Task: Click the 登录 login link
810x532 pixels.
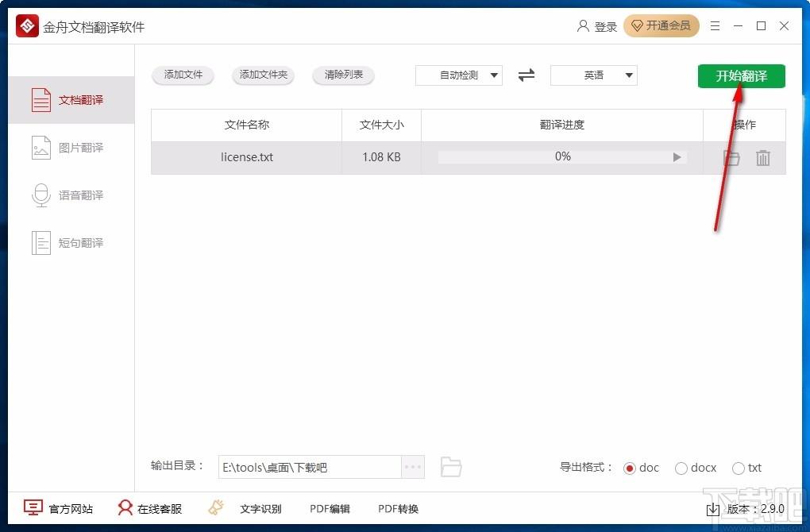Action: click(x=605, y=26)
